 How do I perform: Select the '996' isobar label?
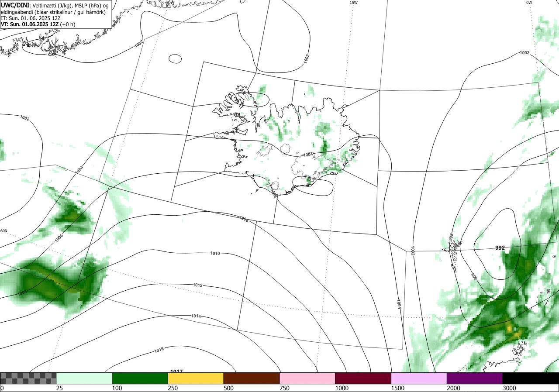(x=474, y=276)
